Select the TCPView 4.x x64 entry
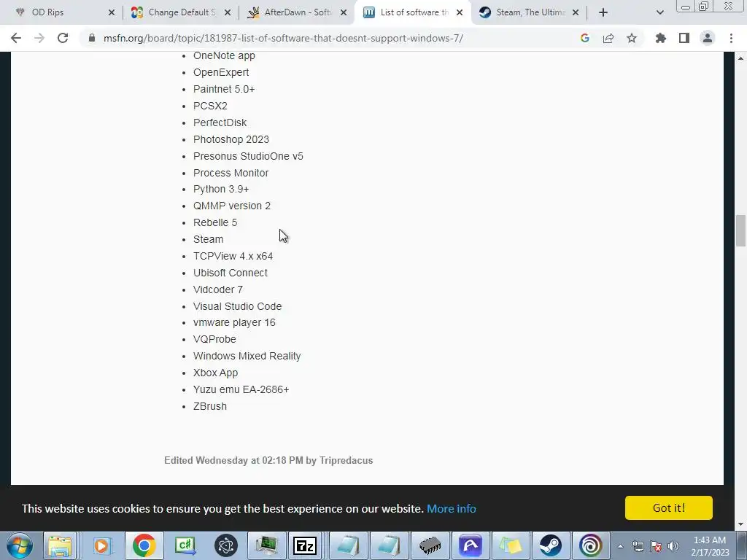The width and height of the screenshot is (747, 560). (233, 256)
